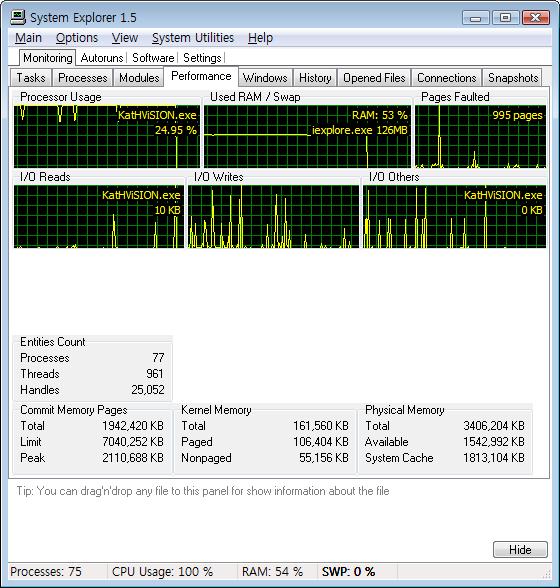Click the Processes count value 77
Viewport: 560px width, 588px height.
(x=158, y=358)
